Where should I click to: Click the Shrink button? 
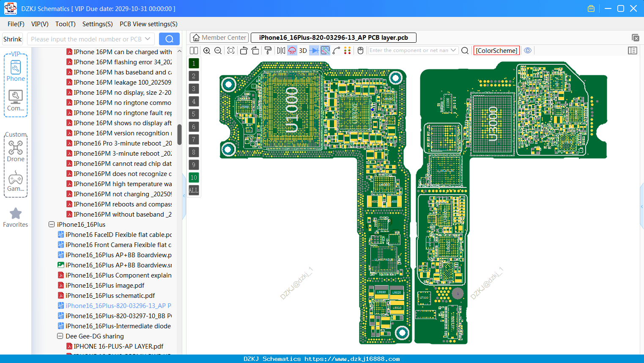12,39
